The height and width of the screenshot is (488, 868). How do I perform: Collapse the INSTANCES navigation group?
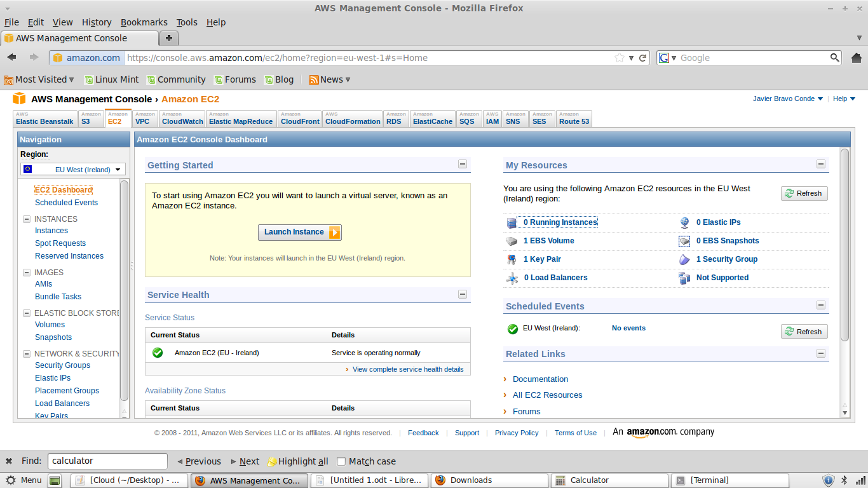tap(27, 219)
